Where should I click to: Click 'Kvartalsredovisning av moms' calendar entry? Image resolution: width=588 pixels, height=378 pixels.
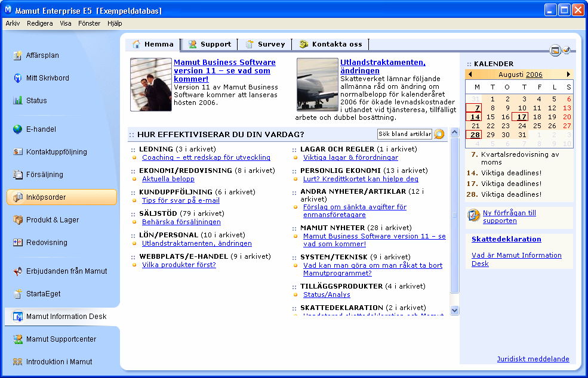[x=520, y=158]
